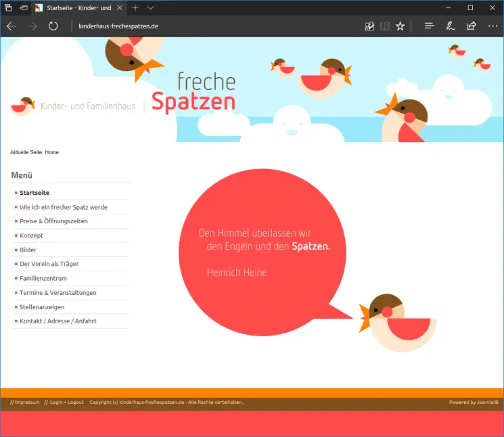
Task: Open the Hub (favorites list) icon
Action: click(429, 26)
